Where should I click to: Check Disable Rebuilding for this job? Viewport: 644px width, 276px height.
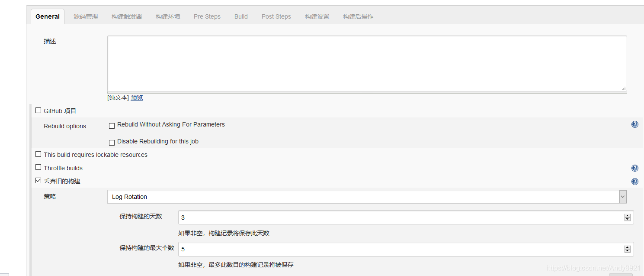tap(112, 142)
